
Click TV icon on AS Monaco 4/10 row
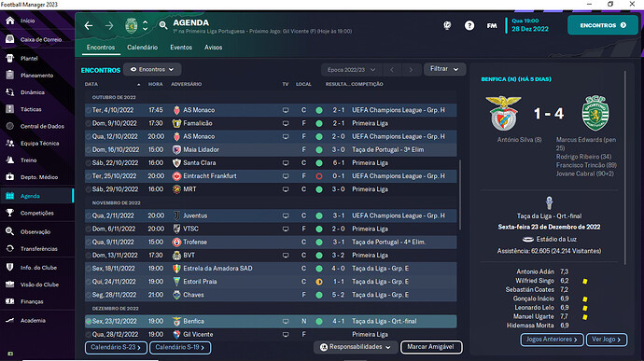point(286,110)
